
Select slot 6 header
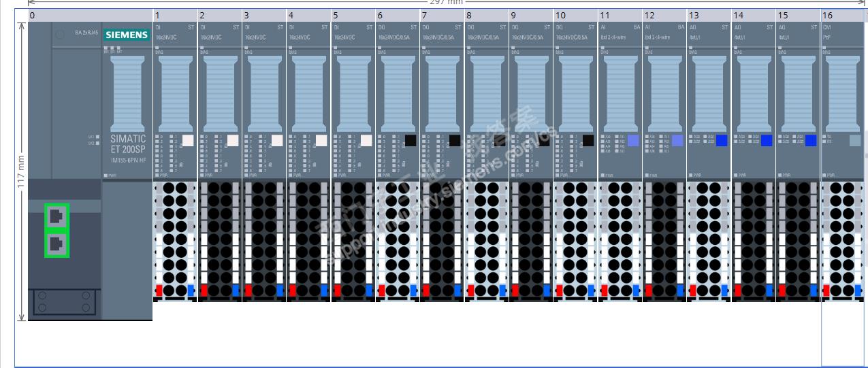398,15
